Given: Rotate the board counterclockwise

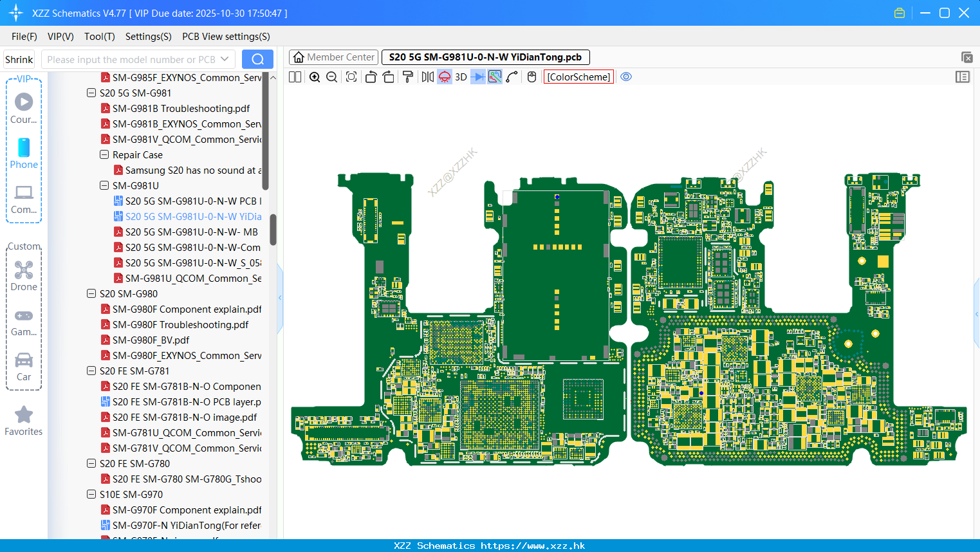Looking at the screenshot, I should pos(371,77).
